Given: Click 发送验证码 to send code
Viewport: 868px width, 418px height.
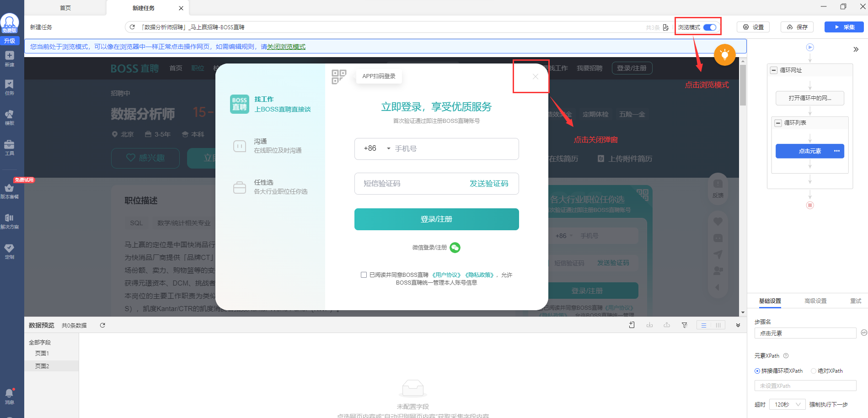Looking at the screenshot, I should [x=489, y=183].
